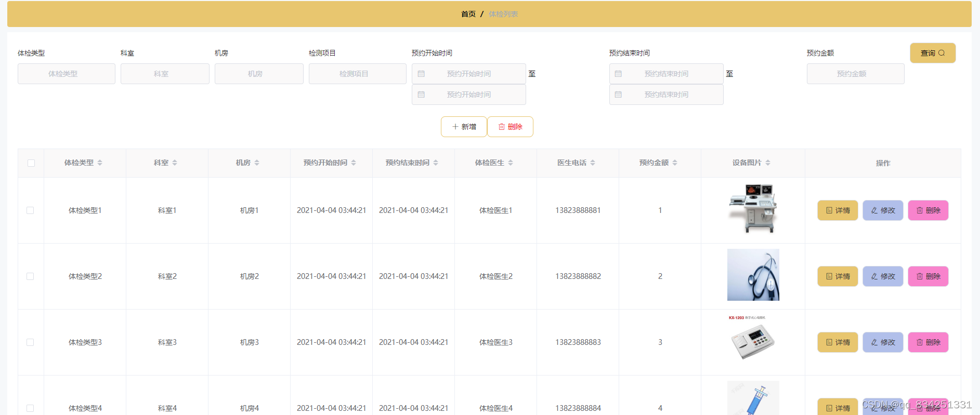Check the row for 体检类型4
980x415 pixels.
click(30, 408)
